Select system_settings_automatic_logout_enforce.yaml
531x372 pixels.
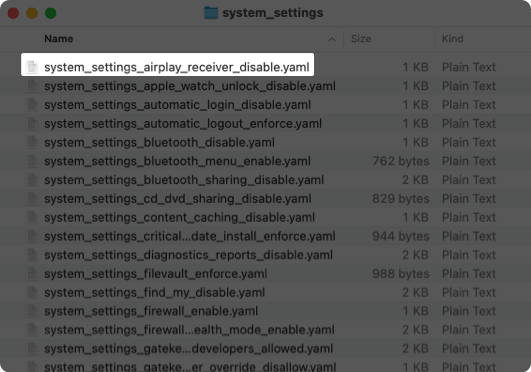(183, 124)
